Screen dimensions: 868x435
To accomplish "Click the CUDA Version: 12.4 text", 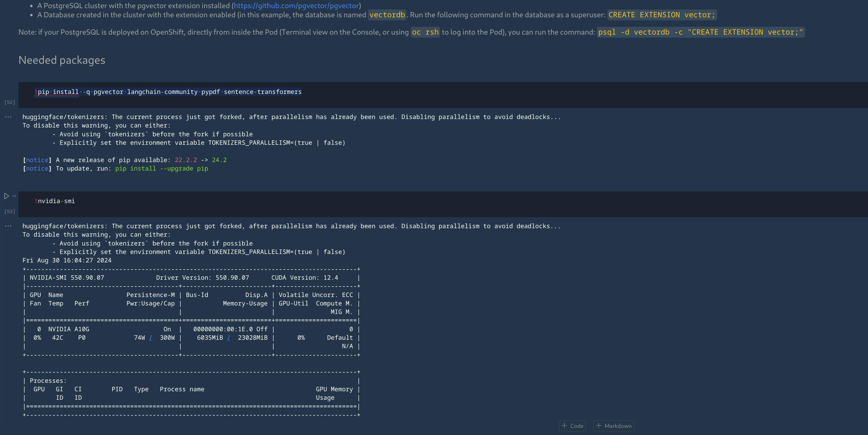I will pyautogui.click(x=304, y=278).
